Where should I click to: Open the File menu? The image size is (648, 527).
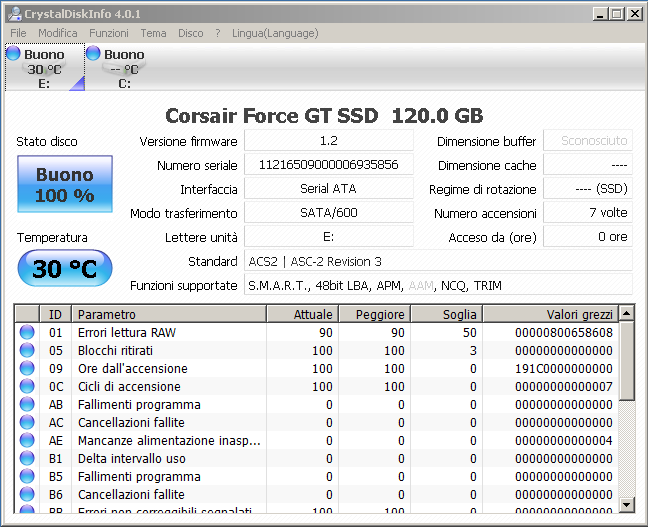pyautogui.click(x=18, y=33)
